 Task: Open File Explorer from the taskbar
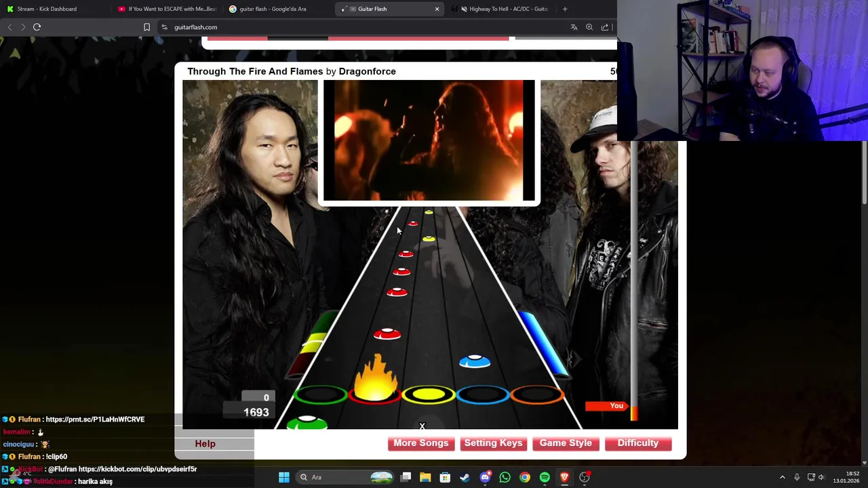pyautogui.click(x=425, y=477)
